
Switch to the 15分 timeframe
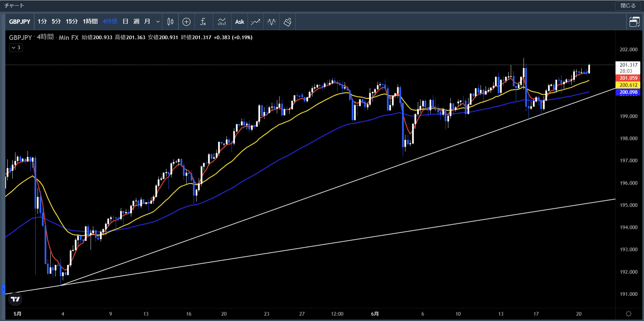pos(71,21)
